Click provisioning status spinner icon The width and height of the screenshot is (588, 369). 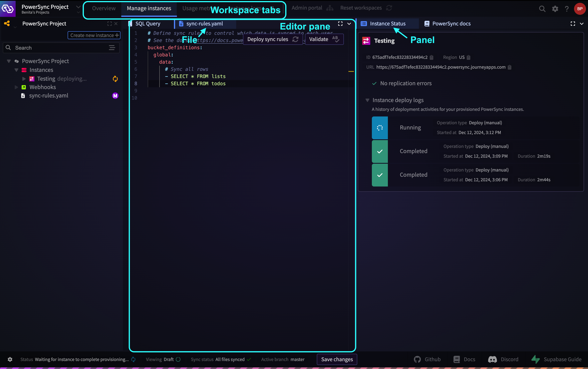click(133, 359)
